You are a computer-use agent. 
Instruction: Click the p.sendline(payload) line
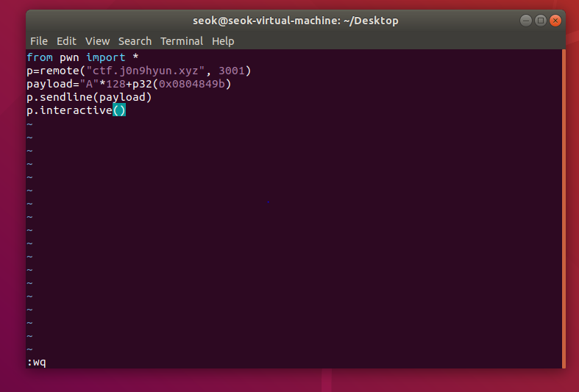[x=89, y=97]
